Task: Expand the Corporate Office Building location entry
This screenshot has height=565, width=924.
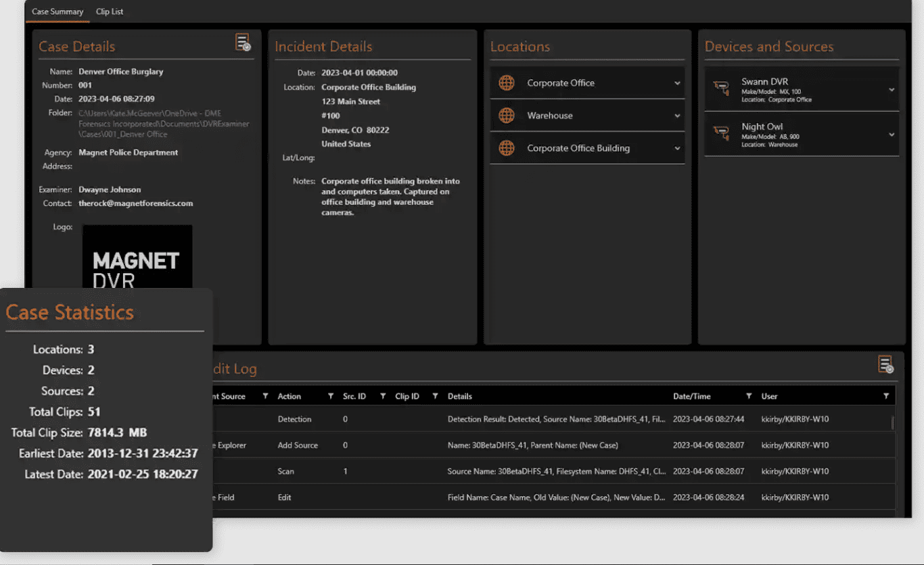Action: coord(677,148)
